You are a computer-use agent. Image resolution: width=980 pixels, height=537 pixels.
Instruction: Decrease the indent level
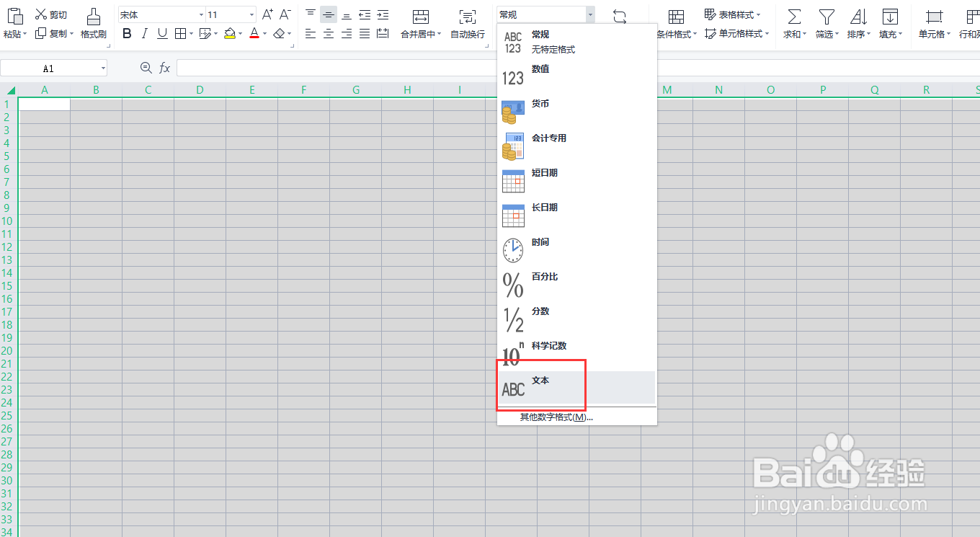click(x=365, y=14)
